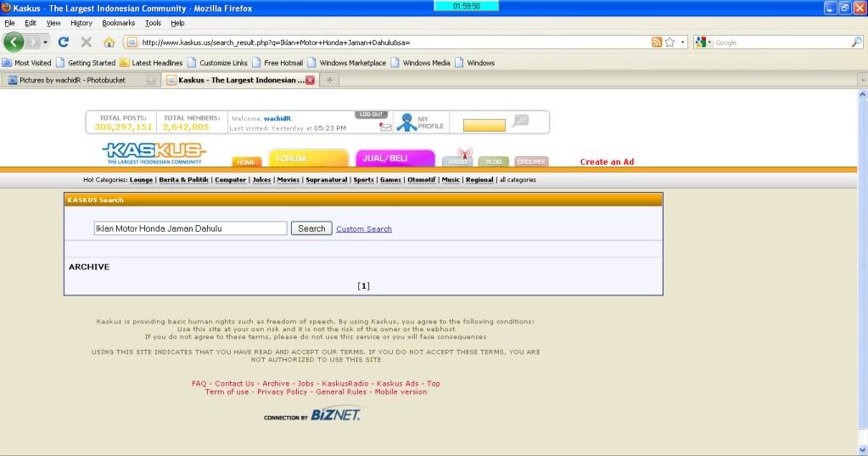Click the Create an Ad link
The width and height of the screenshot is (868, 456).
pos(607,162)
